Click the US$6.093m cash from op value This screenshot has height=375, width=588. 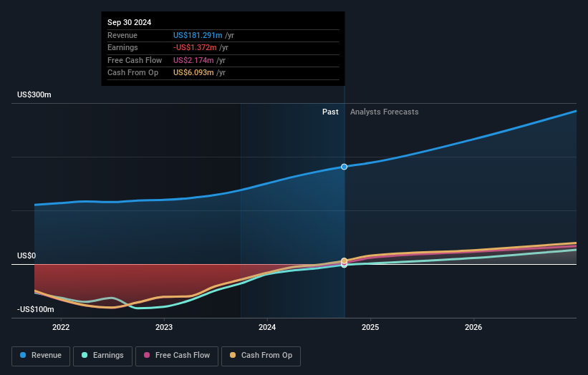pyautogui.click(x=193, y=73)
